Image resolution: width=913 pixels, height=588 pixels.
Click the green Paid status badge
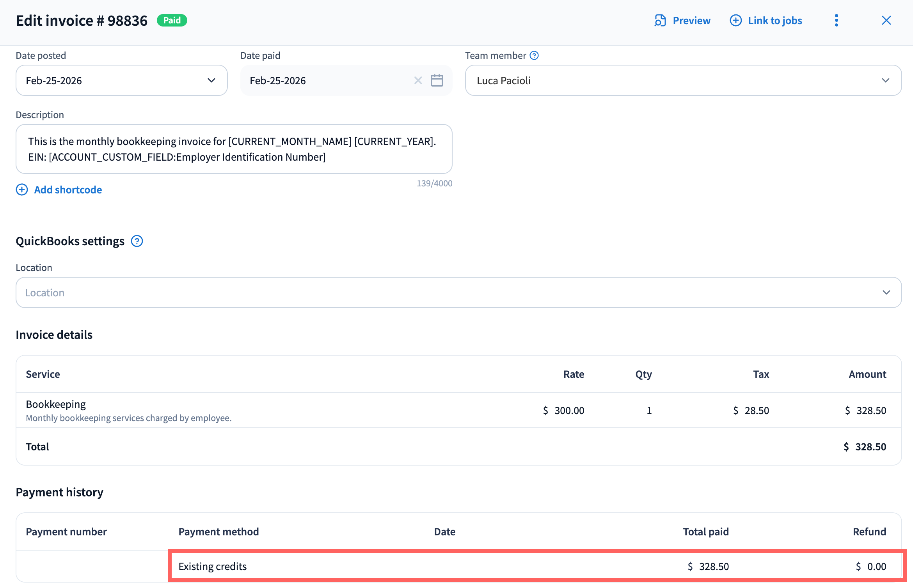172,20
